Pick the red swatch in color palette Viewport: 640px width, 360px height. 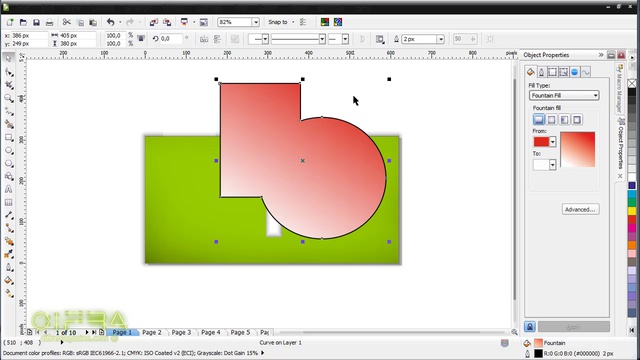pos(632,220)
